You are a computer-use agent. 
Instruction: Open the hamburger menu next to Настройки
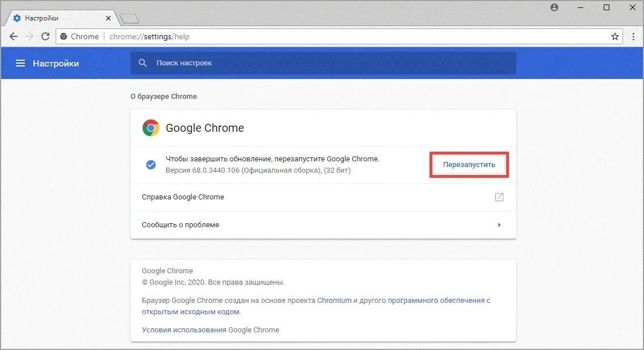click(x=20, y=63)
